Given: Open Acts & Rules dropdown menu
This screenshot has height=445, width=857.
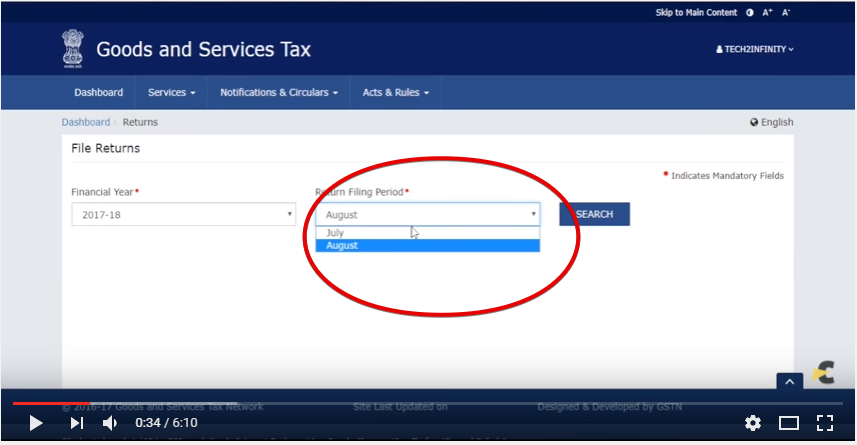Looking at the screenshot, I should pyautogui.click(x=396, y=92).
